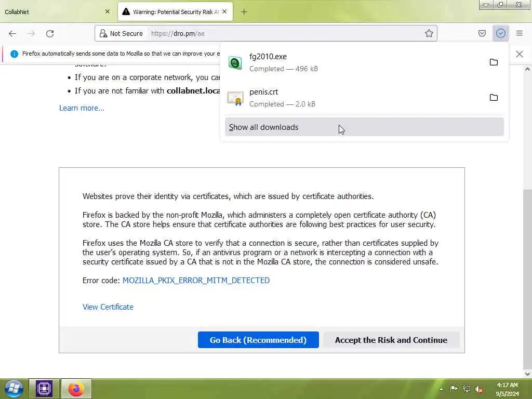Open a new tab with plus
The width and height of the screenshot is (532, 399).
244,12
